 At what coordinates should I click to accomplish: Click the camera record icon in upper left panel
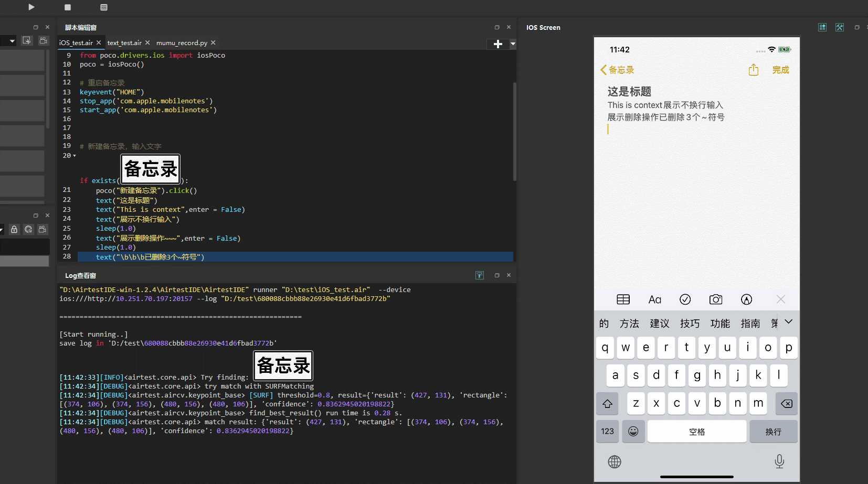pyautogui.click(x=44, y=40)
